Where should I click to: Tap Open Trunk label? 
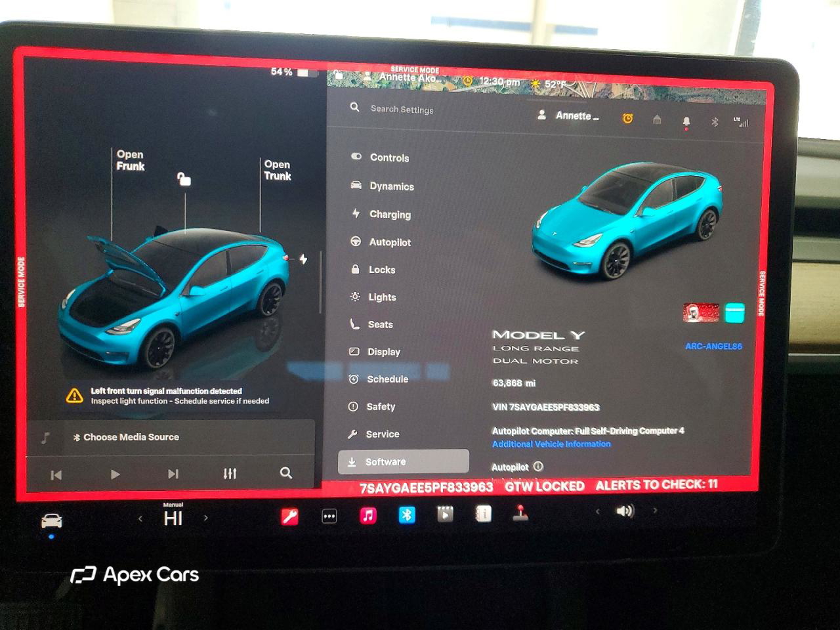tap(278, 170)
